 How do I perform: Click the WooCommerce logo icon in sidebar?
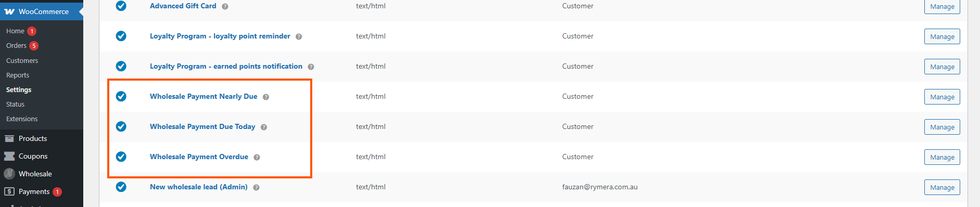click(x=9, y=11)
